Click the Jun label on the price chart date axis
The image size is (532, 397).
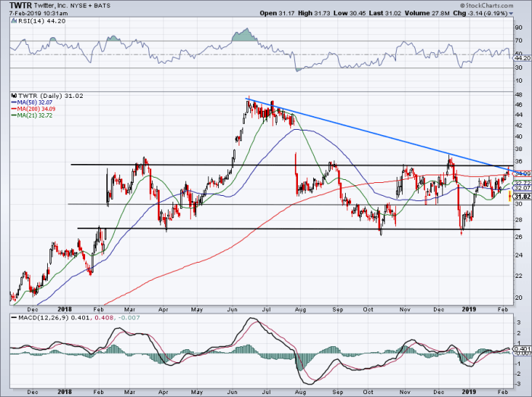coord(232,310)
